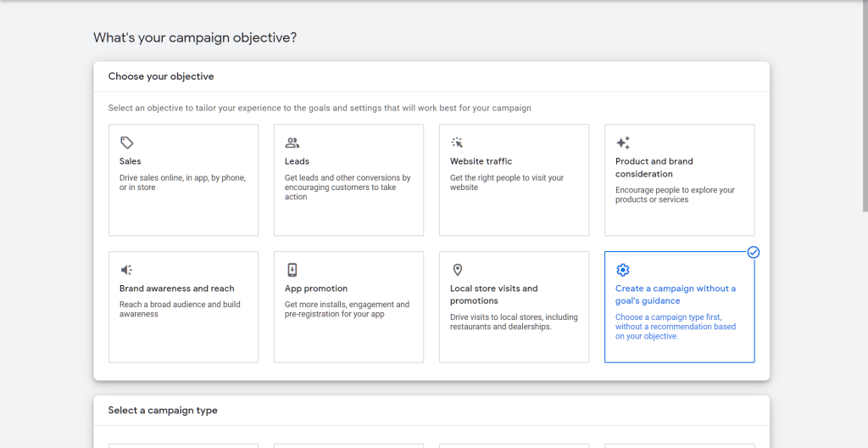The image size is (868, 448).
Task: Click the App promotion phone icon
Action: tap(292, 270)
